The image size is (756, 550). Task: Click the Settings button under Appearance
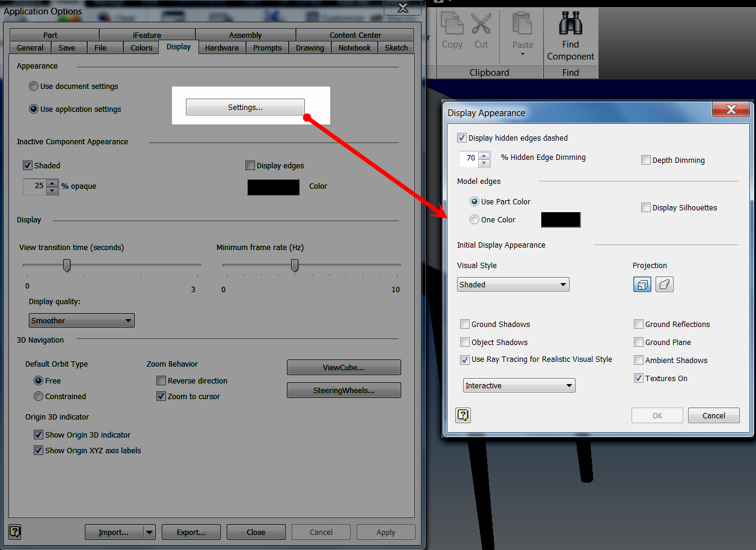click(245, 106)
